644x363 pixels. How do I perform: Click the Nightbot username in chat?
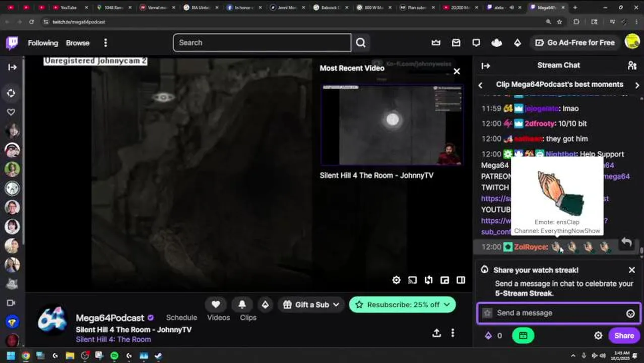[x=561, y=154]
